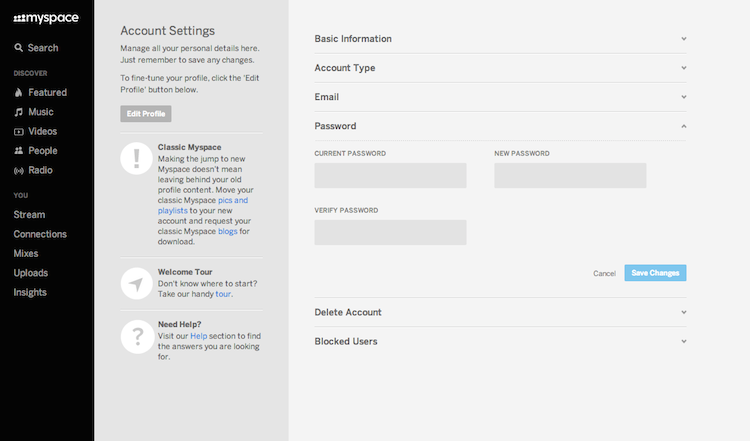Viewport: 750px width, 441px height.
Task: Go to Videos in sidebar
Action: 43,132
